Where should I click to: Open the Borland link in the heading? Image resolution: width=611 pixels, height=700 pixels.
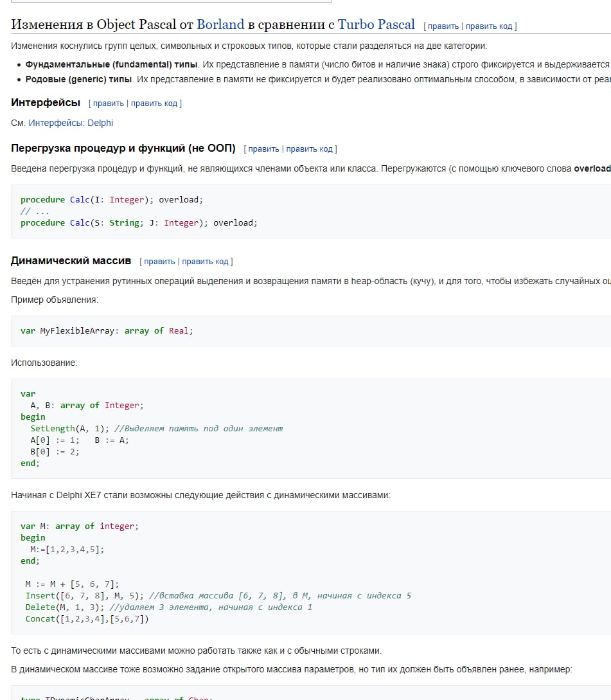(220, 24)
